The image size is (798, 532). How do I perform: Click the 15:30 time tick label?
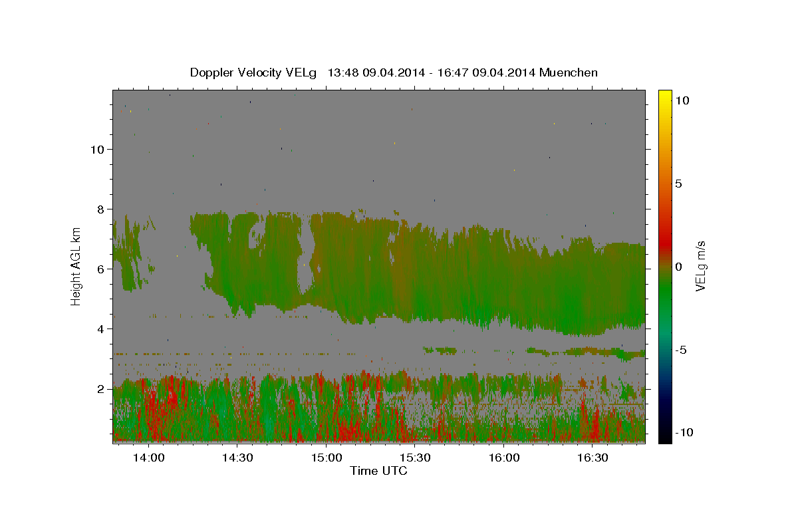tap(415, 458)
